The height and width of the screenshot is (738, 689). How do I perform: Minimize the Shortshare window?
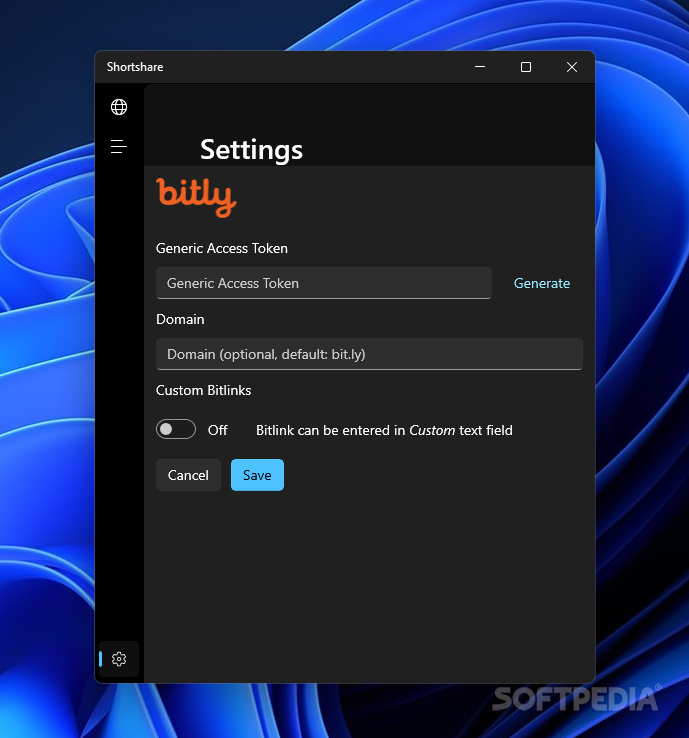tap(480, 67)
